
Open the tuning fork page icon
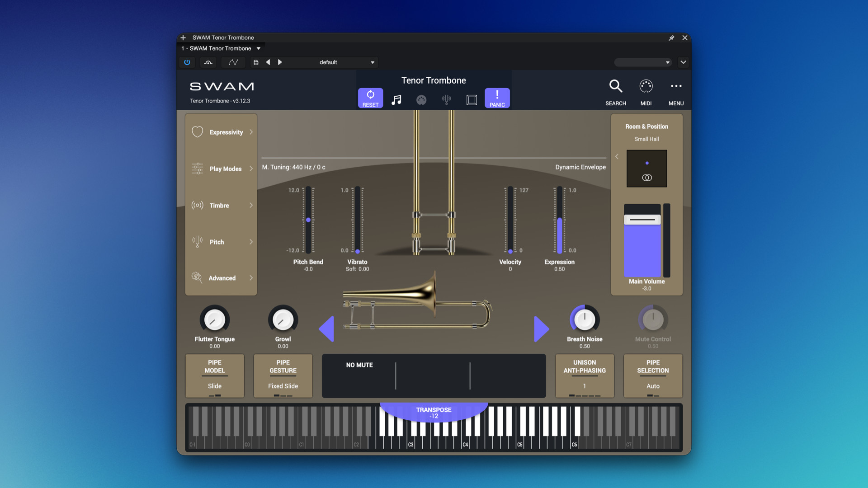pyautogui.click(x=446, y=100)
